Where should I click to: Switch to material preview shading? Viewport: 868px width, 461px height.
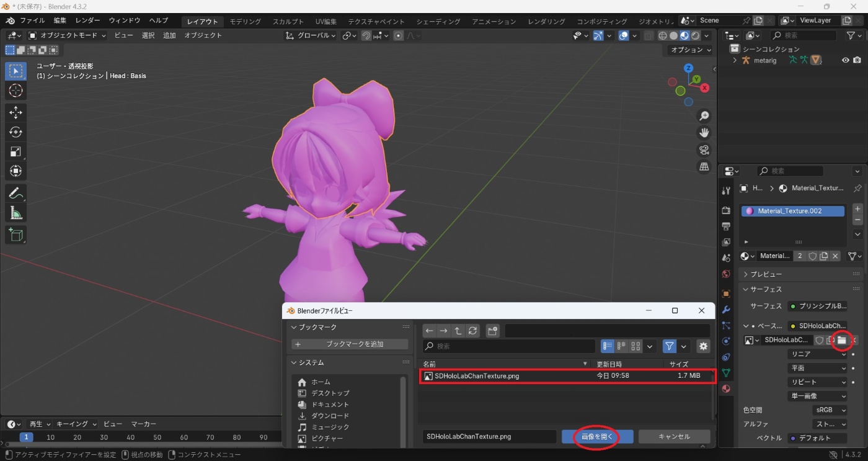pos(685,36)
